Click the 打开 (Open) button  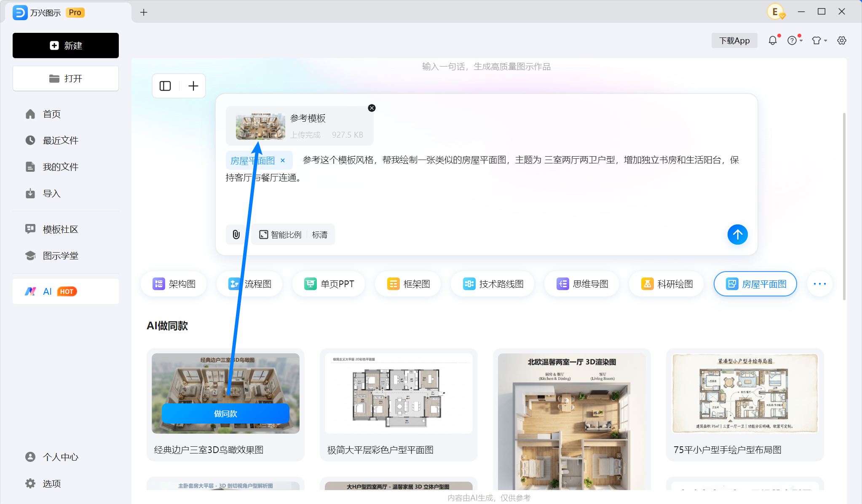coord(66,78)
